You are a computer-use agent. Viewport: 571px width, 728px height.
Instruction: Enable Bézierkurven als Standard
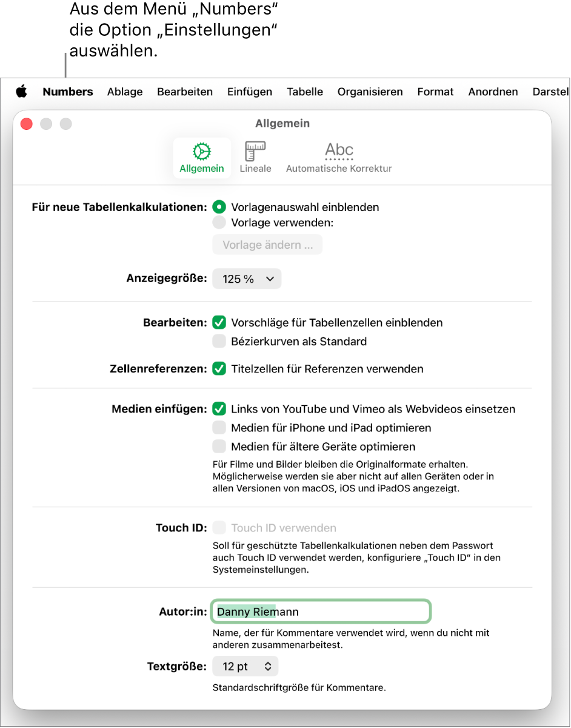(219, 342)
